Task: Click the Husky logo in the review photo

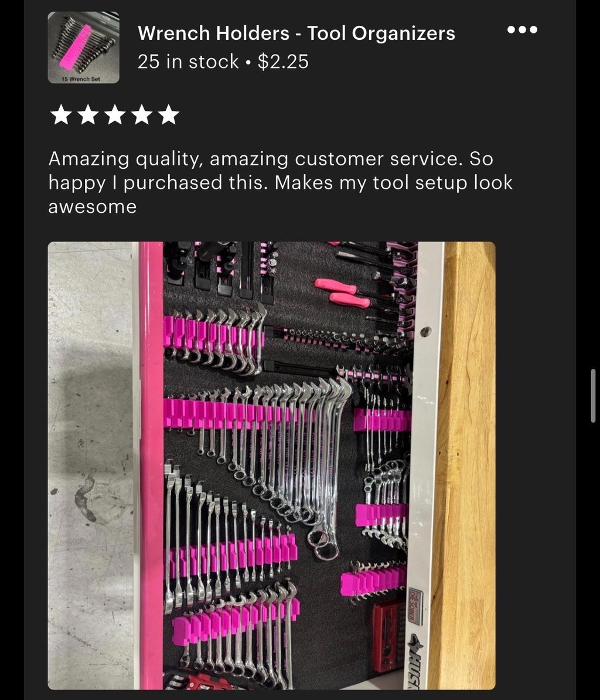Action: [415, 662]
